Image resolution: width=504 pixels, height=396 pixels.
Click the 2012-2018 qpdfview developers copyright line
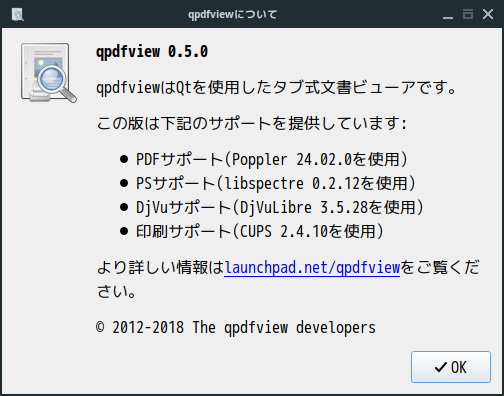236,327
